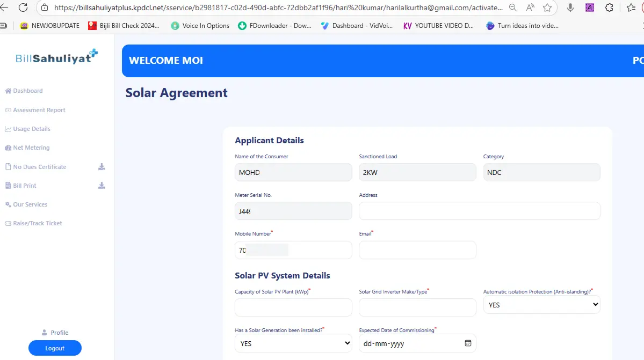Click the download icon beside No Dues Certificate
Screen dimensions: 644x360
[x=102, y=167]
